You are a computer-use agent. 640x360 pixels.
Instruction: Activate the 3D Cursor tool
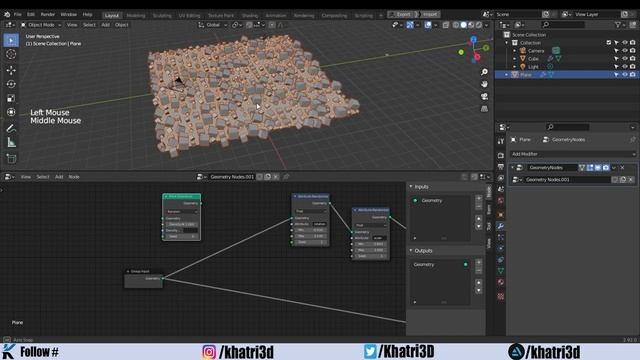11,54
